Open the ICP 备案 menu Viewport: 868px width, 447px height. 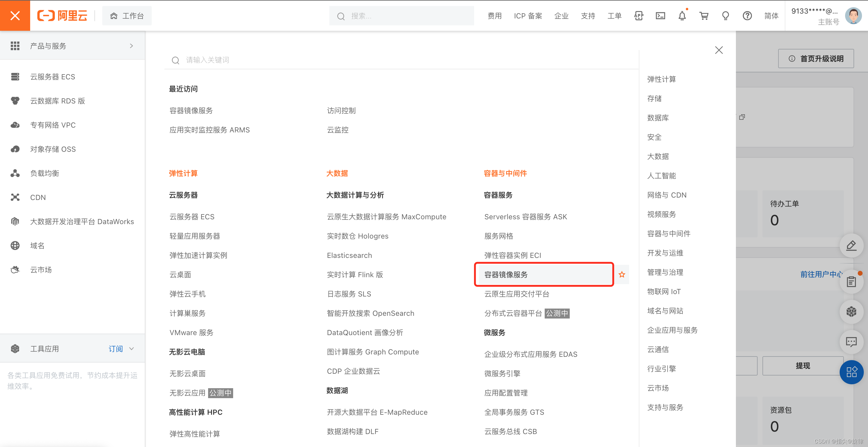click(x=528, y=16)
